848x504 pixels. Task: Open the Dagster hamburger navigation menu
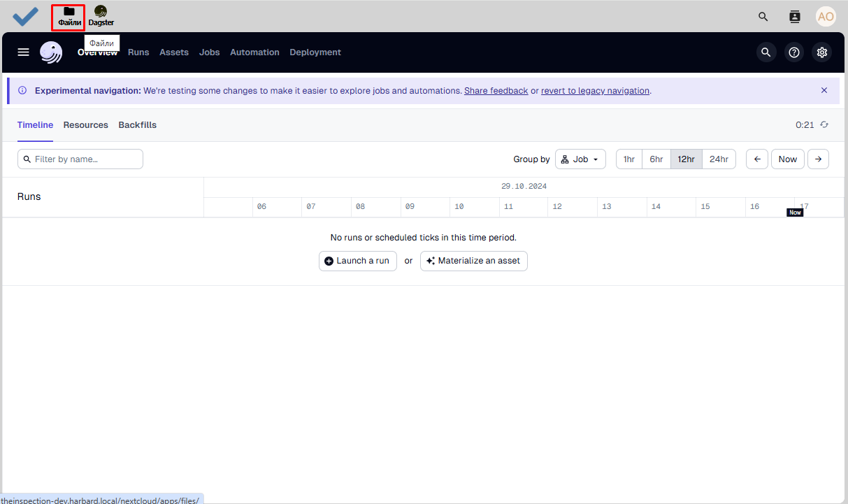(24, 52)
